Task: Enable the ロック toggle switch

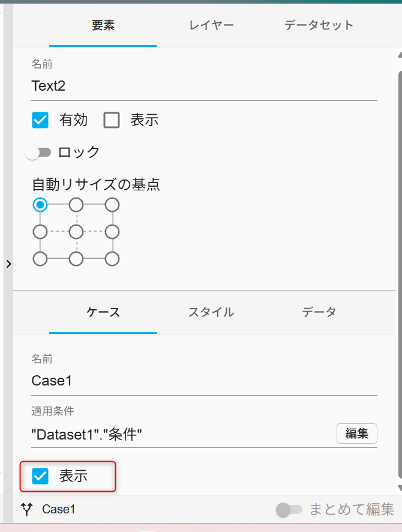Action: coord(38,153)
